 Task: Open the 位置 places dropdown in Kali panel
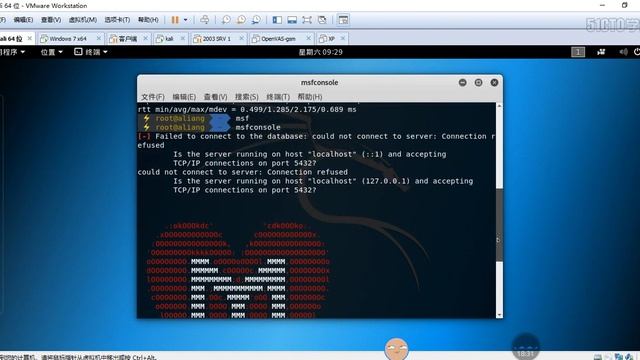pos(51,52)
